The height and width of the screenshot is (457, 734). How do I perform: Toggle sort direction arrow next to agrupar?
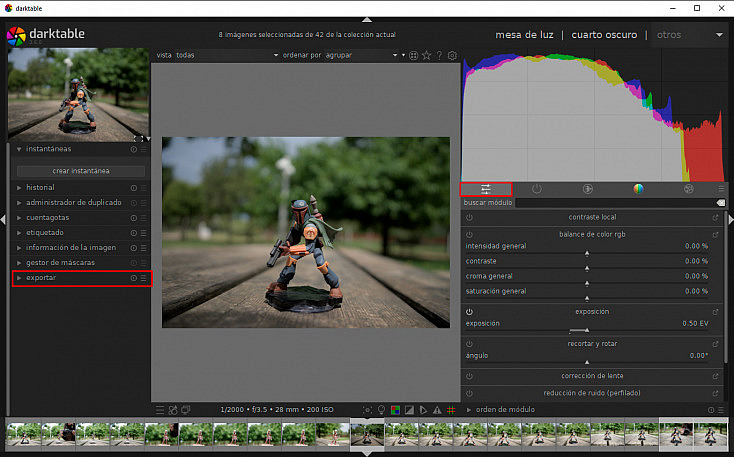tap(403, 55)
